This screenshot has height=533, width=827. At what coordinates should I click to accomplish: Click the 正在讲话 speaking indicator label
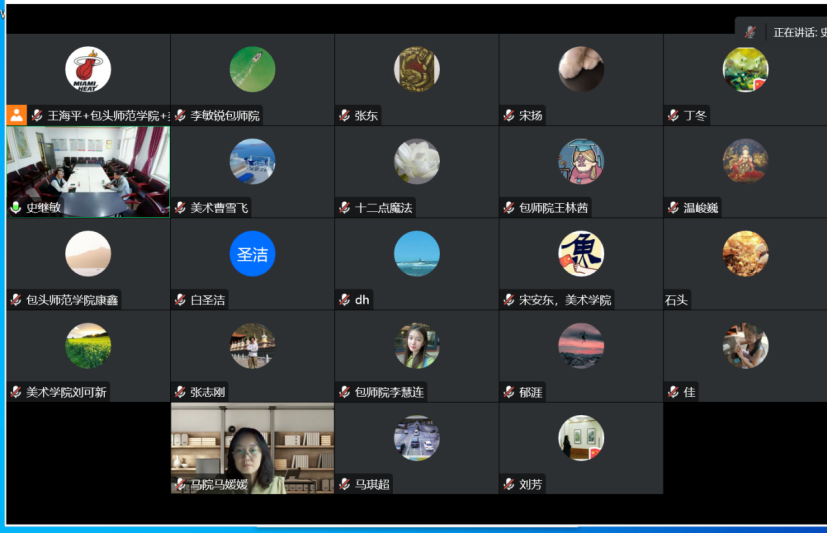[795, 32]
